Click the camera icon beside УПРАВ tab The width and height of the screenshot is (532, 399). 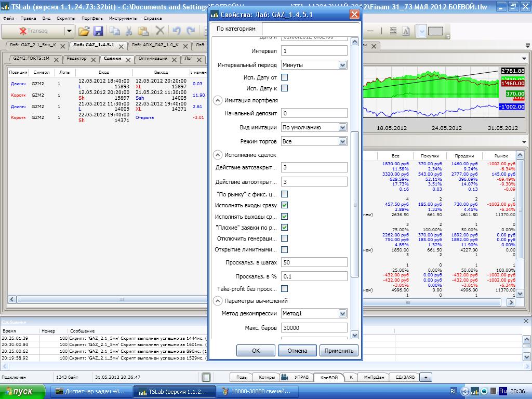pyautogui.click(x=284, y=377)
